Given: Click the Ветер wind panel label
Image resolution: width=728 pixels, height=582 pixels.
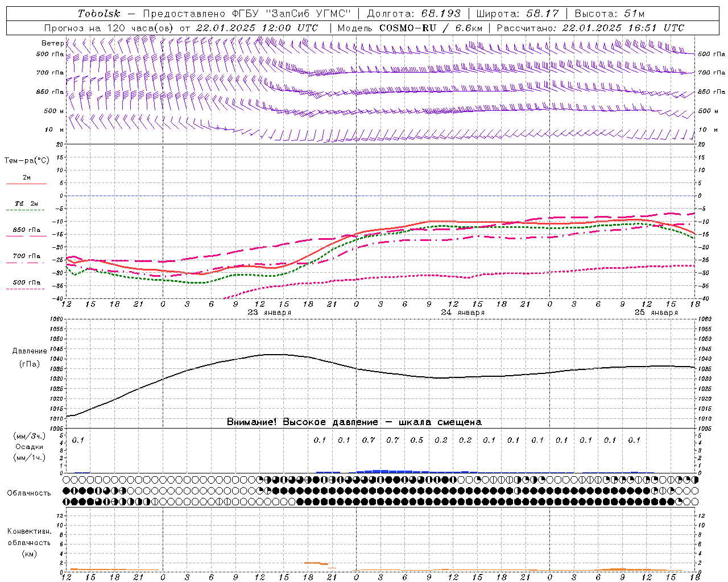Looking at the screenshot, I should 52,43.
